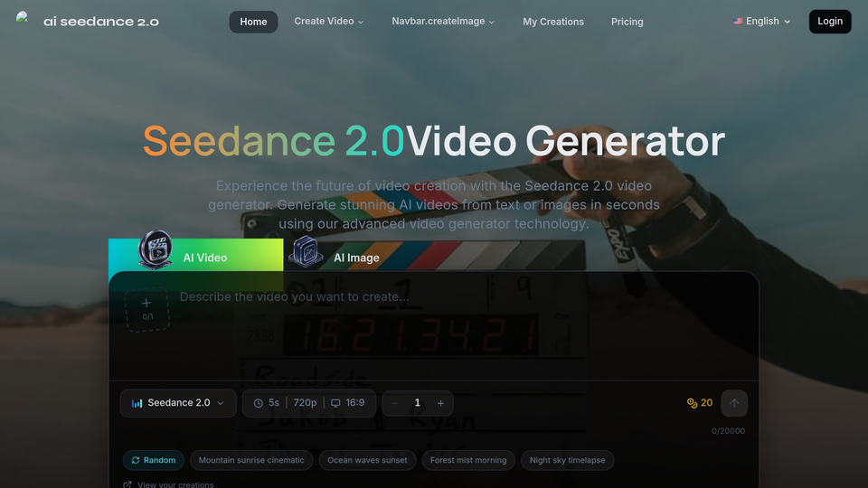Select the Night sky timelapse suggestion
Image resolution: width=868 pixels, height=488 pixels.
pos(568,460)
